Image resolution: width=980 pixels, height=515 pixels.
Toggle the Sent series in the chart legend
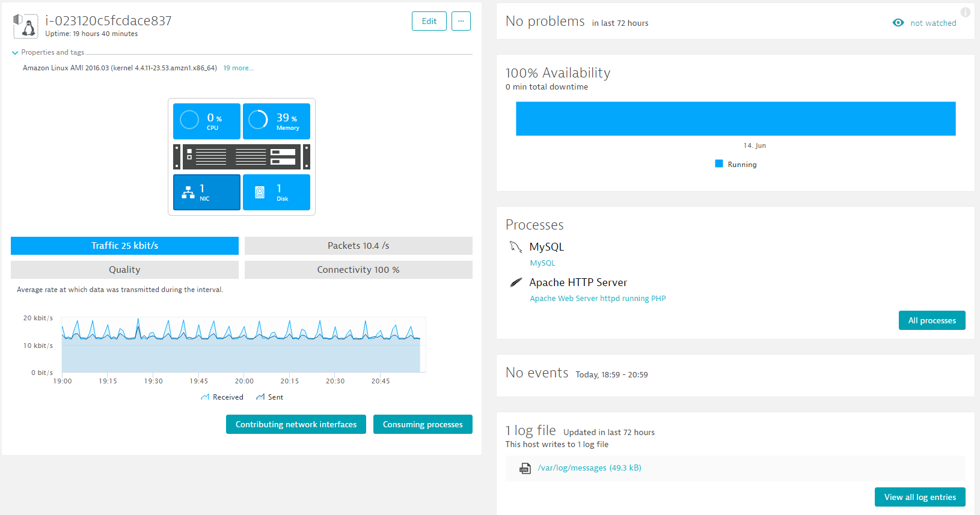coord(269,397)
